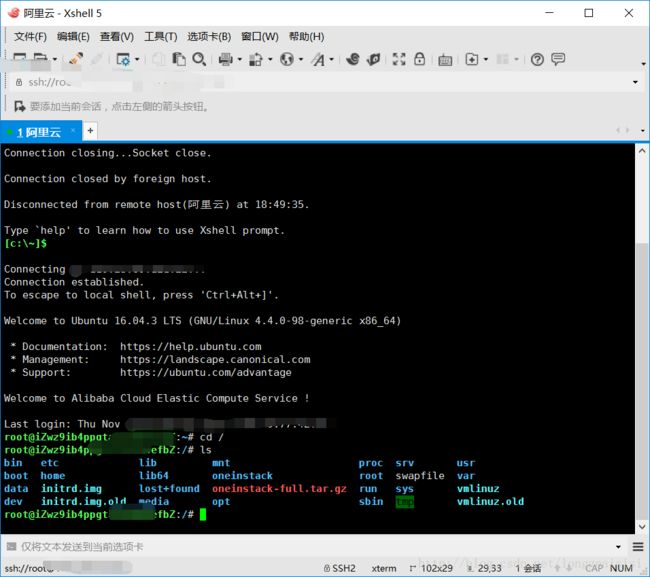Click the New session toolbar icon
650x577 pixels.
[x=19, y=59]
